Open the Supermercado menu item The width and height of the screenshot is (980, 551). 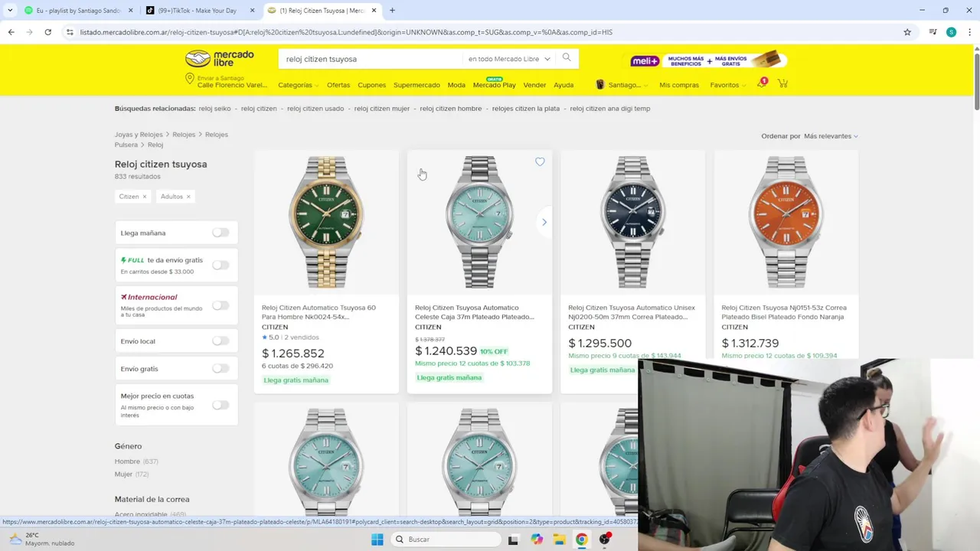416,85
